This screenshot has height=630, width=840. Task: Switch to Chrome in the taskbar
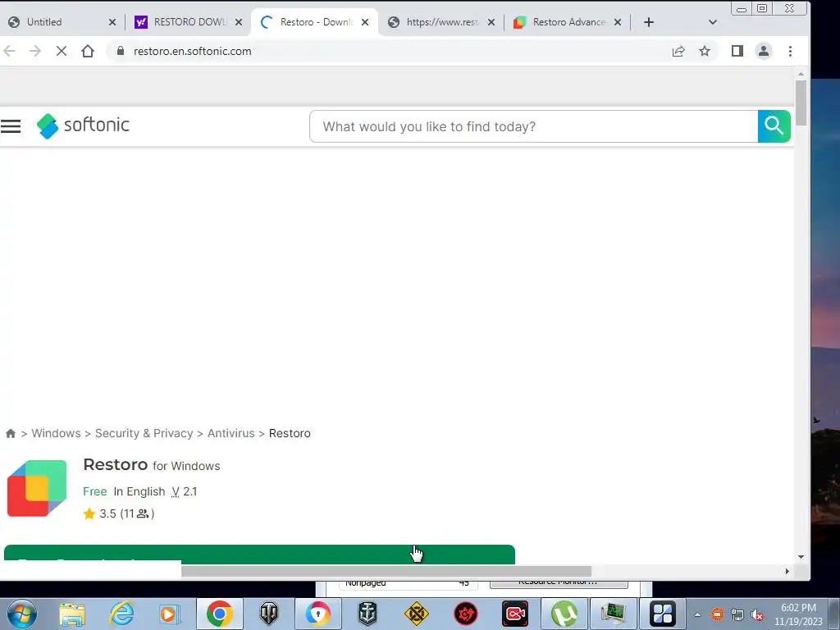click(x=220, y=614)
